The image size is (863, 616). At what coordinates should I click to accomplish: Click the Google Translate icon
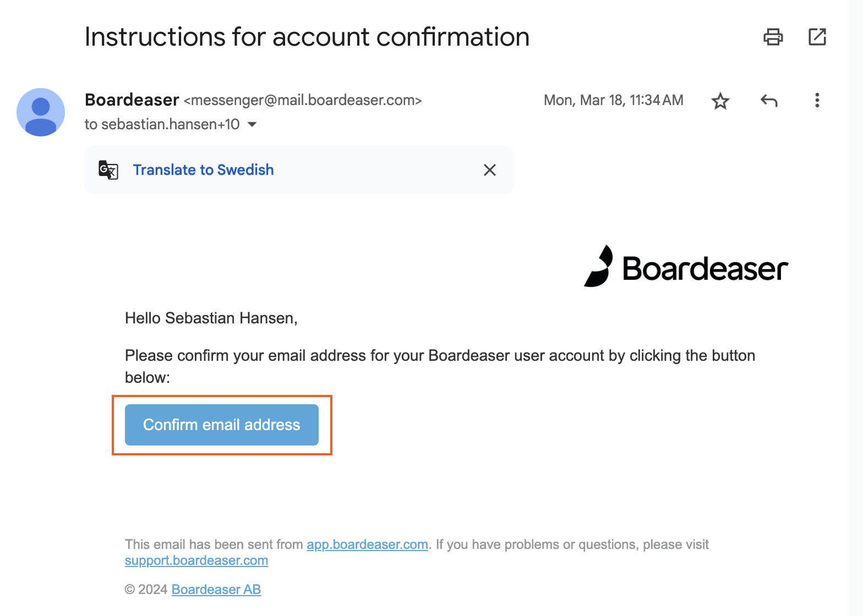[x=108, y=170]
